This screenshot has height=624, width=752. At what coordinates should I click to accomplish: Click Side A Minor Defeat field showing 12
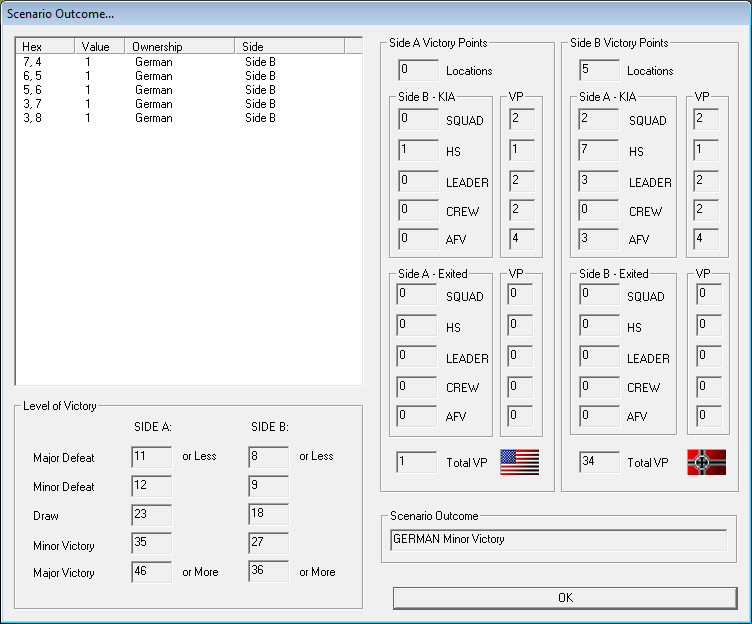point(152,486)
